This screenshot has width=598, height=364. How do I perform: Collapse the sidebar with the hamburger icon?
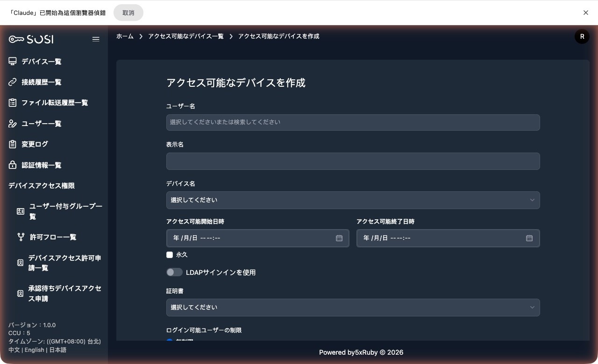(96, 39)
